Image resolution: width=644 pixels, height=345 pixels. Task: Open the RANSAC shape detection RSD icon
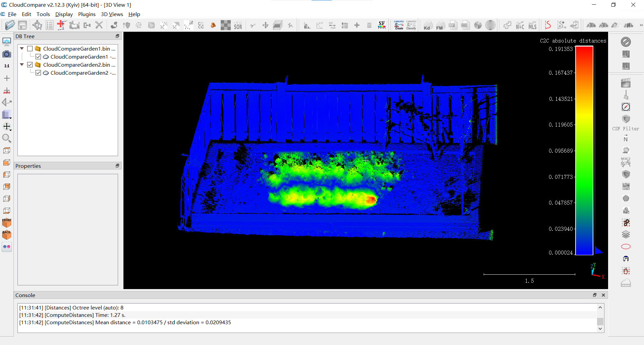626,210
